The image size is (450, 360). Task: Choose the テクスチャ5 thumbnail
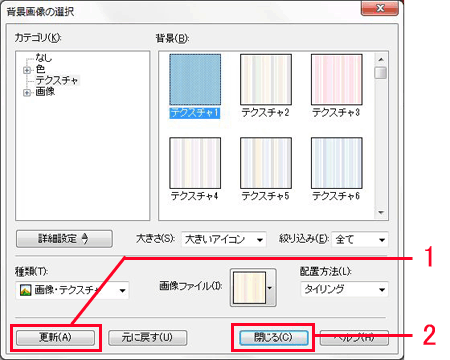point(266,163)
